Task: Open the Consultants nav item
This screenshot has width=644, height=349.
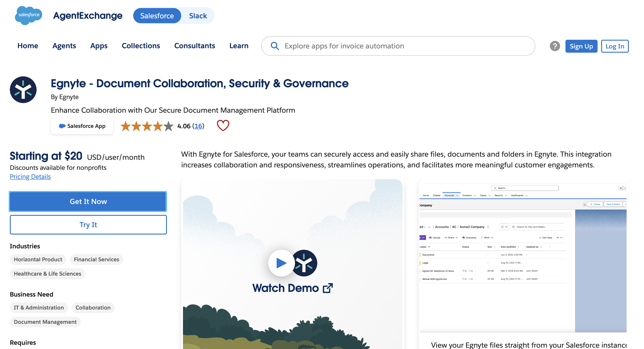Action: pos(195,46)
